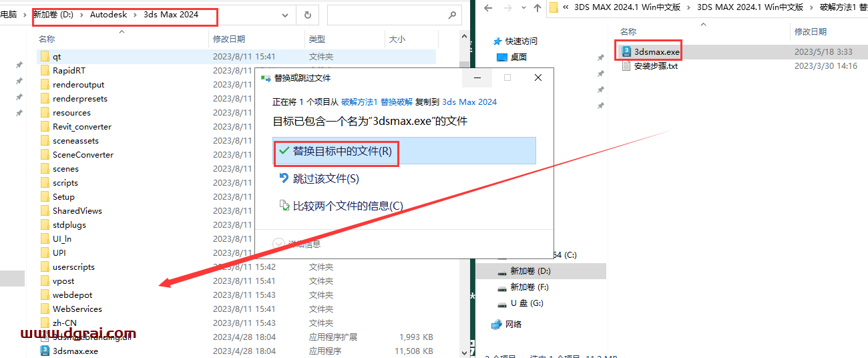Select 3ds Max 2024 breadcrumb segment
This screenshot has height=358, width=868.
point(171,14)
